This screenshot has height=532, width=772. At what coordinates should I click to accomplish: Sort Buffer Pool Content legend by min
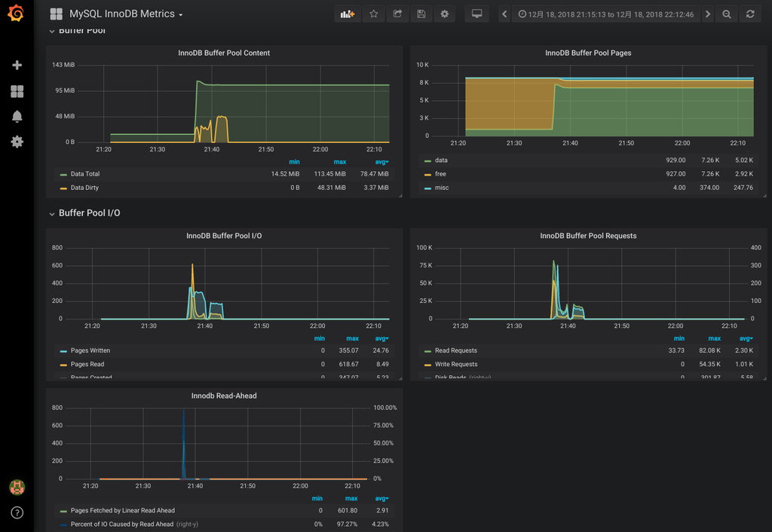(x=294, y=162)
